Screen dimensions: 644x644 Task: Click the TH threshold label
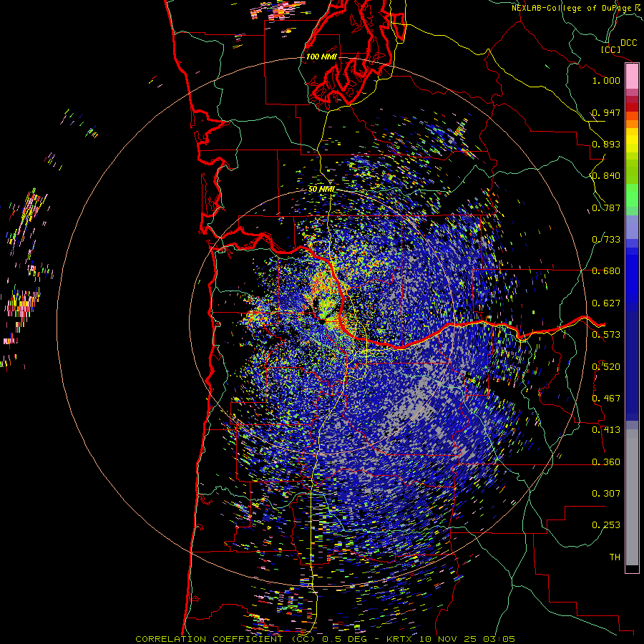pos(615,557)
